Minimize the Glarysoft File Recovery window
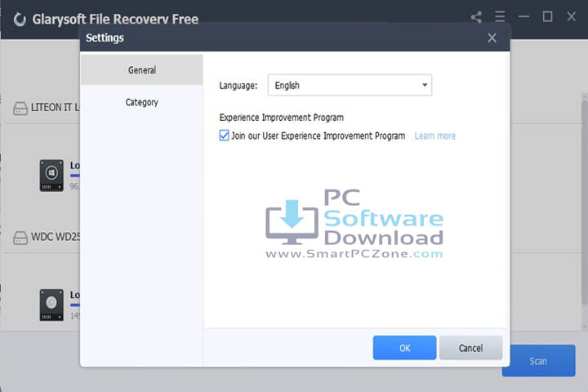Image resolution: width=588 pixels, height=392 pixels. (x=523, y=16)
